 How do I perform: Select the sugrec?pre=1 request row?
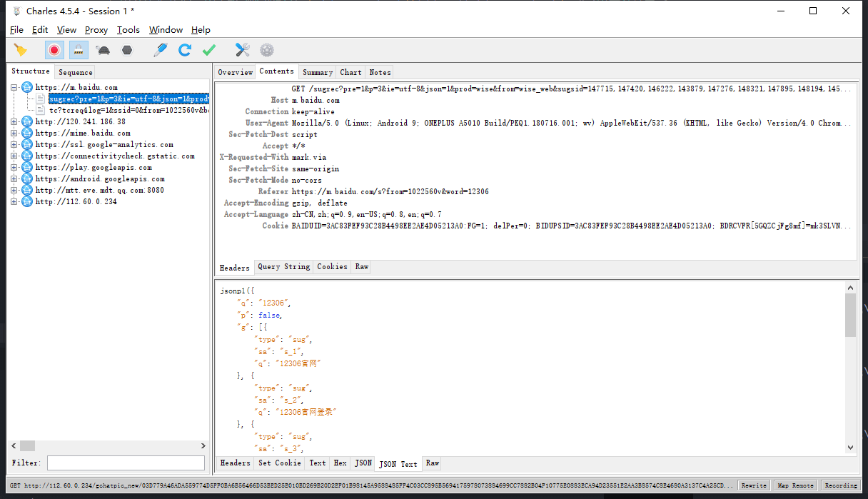128,99
